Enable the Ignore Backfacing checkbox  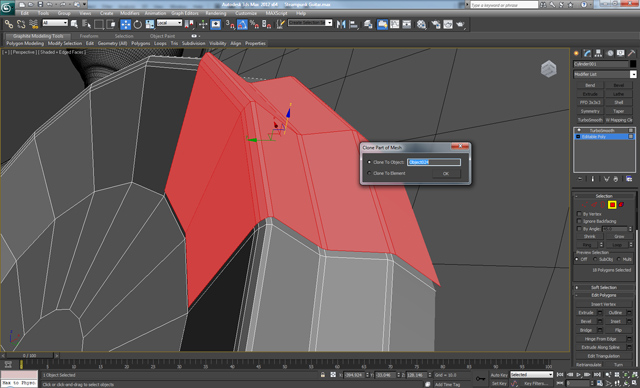pyautogui.click(x=579, y=221)
